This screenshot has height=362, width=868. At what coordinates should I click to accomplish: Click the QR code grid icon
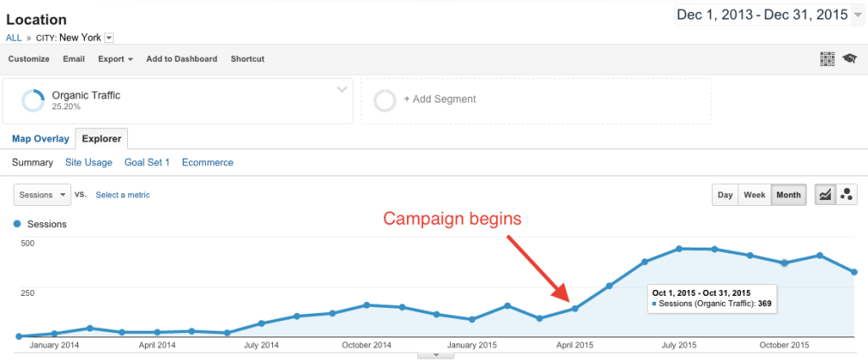[827, 58]
